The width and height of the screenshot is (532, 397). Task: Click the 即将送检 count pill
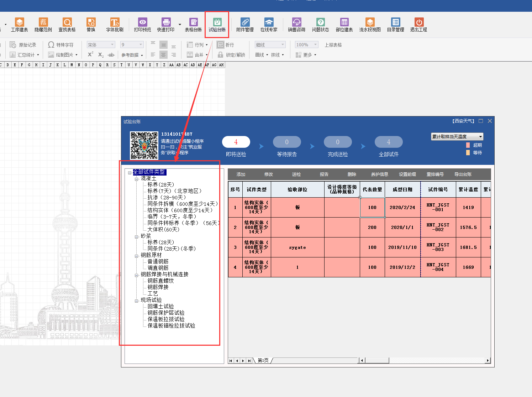(236, 142)
